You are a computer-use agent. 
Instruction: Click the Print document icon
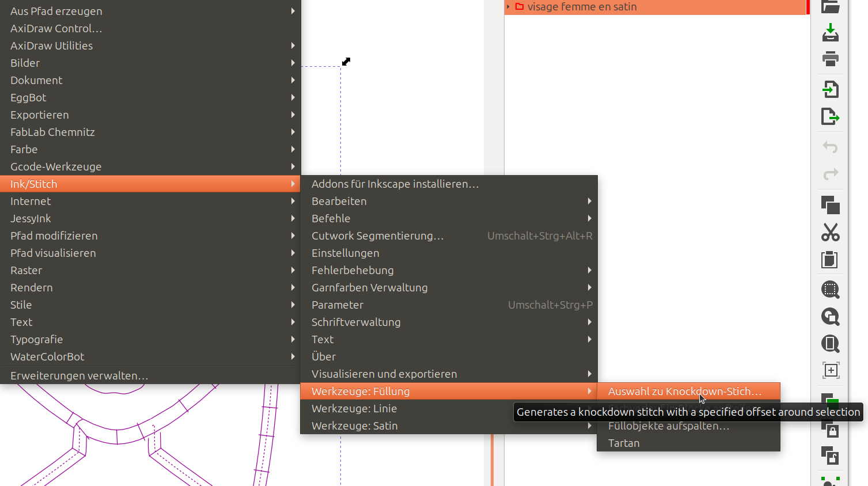[830, 59]
